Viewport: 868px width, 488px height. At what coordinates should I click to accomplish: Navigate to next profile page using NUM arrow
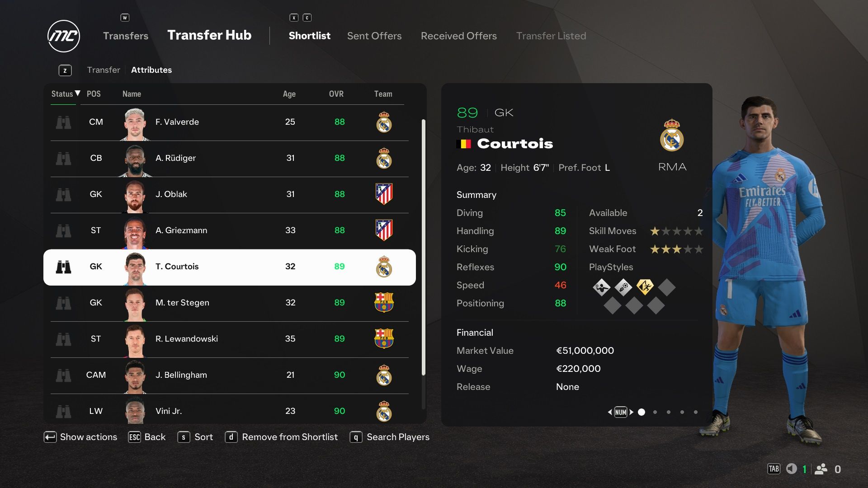[x=631, y=412]
